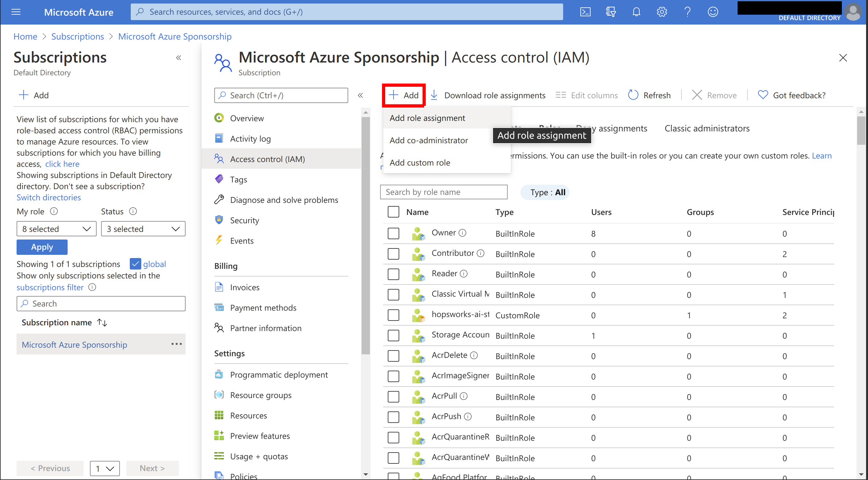Expand the My role dropdown
The height and width of the screenshot is (480, 868).
point(56,229)
